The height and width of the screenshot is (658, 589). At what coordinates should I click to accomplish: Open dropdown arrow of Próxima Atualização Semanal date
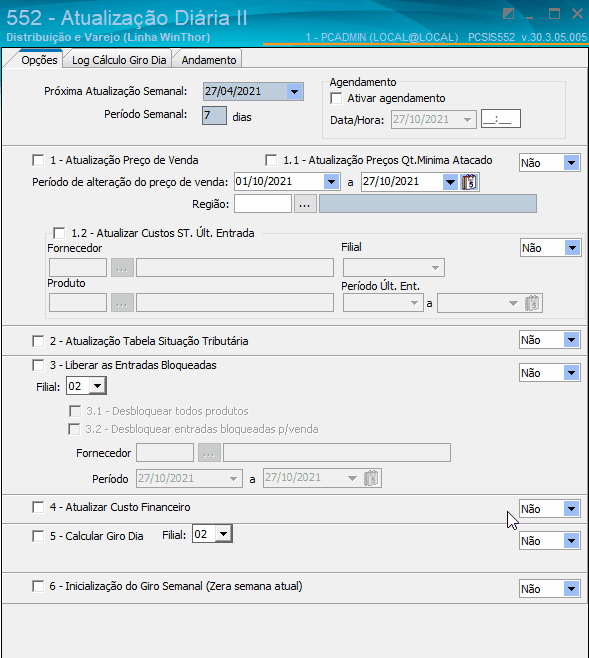point(294,91)
